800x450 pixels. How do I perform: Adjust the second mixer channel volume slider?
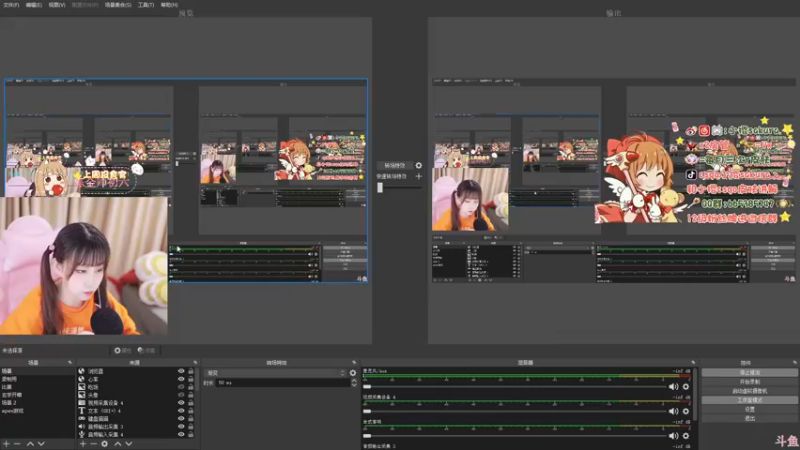pos(514,411)
